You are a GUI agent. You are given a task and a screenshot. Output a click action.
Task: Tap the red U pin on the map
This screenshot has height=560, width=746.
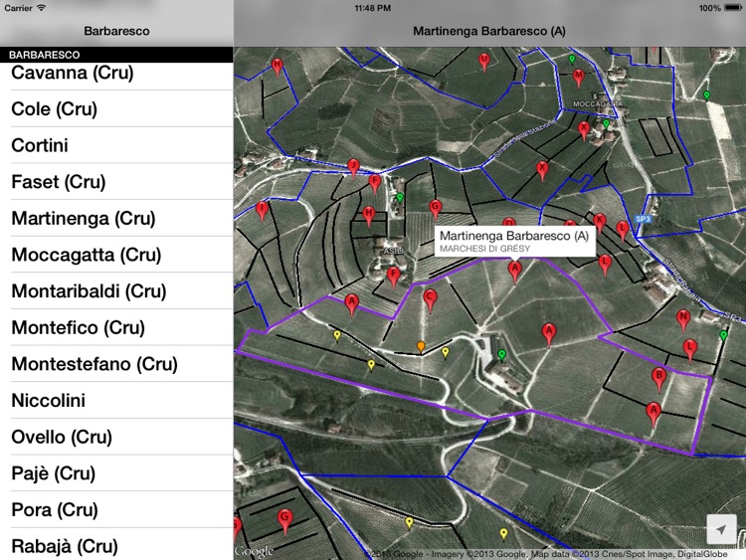point(483,62)
